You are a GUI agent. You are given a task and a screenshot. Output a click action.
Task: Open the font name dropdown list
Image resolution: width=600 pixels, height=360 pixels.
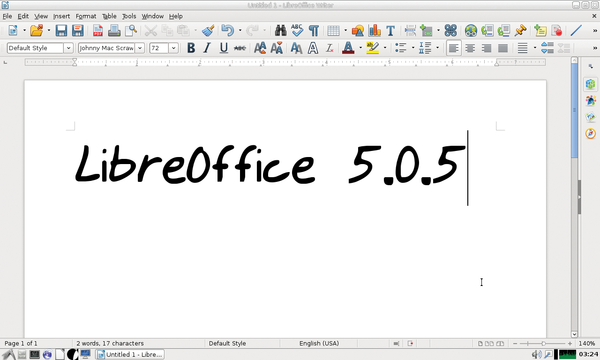[140, 48]
